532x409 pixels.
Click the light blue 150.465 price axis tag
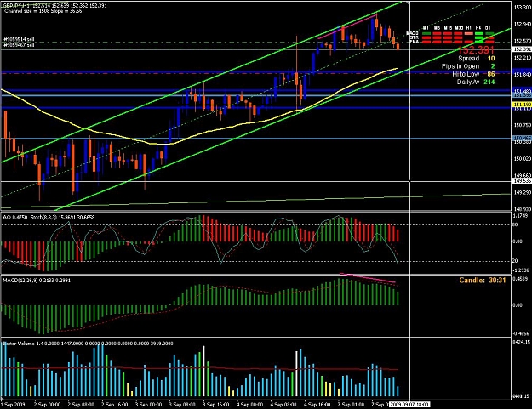click(522, 139)
